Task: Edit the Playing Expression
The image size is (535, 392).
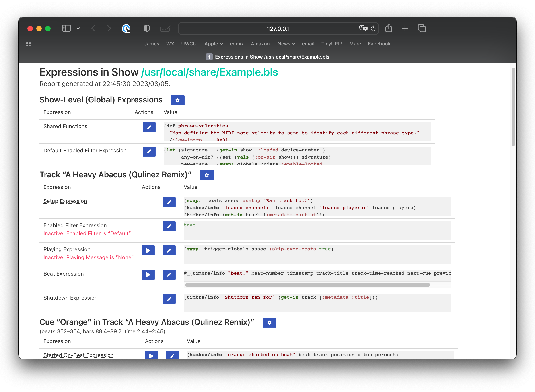Action: [169, 250]
